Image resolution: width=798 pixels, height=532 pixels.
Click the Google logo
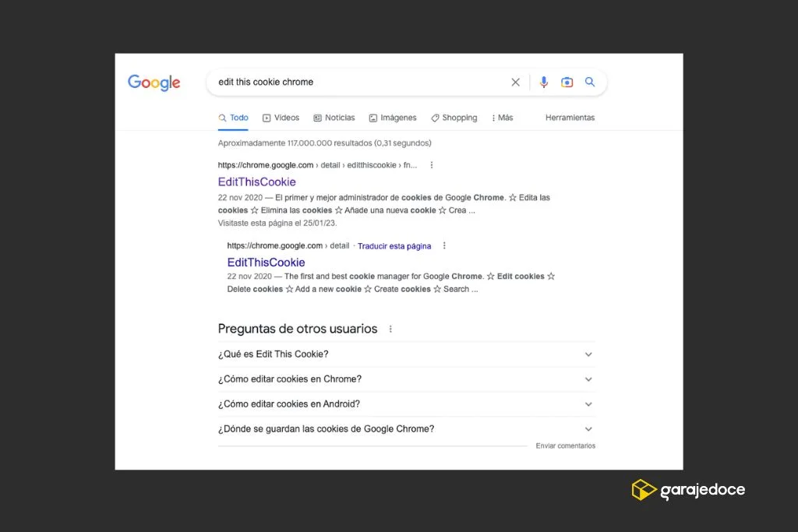tap(154, 83)
